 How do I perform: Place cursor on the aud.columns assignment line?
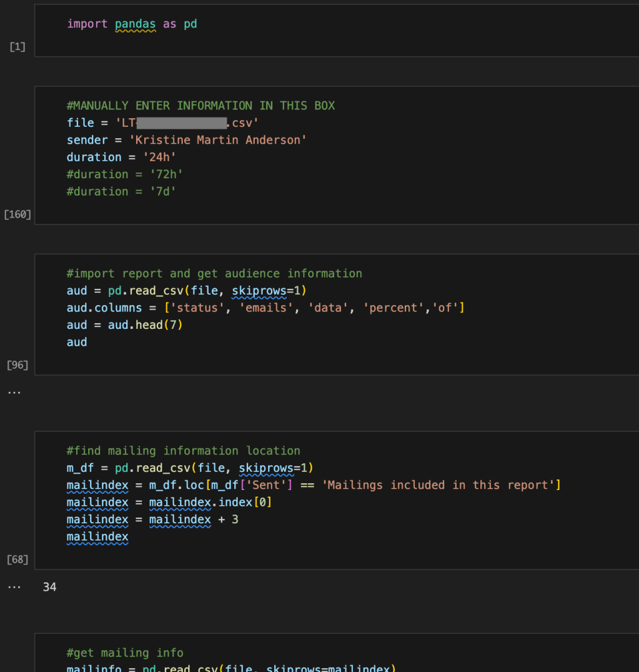point(265,308)
